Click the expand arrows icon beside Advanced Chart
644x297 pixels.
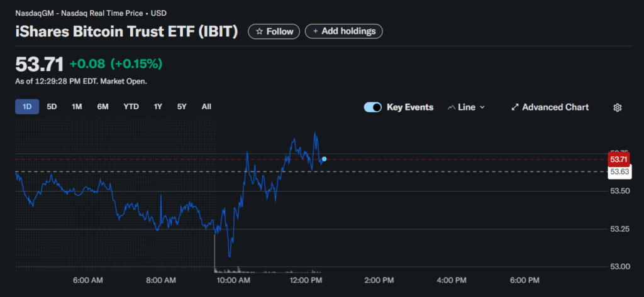514,107
